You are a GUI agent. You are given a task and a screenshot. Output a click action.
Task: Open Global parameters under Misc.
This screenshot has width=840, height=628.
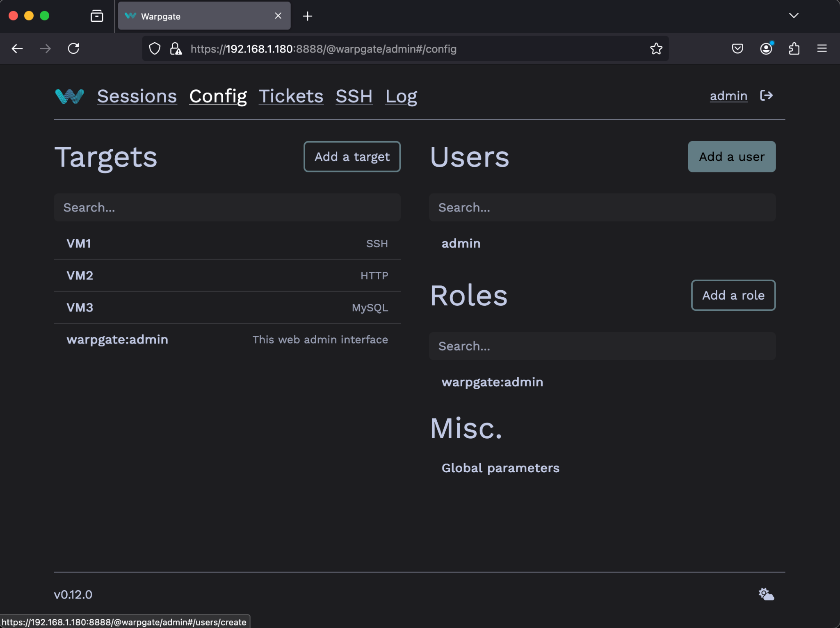pos(500,468)
